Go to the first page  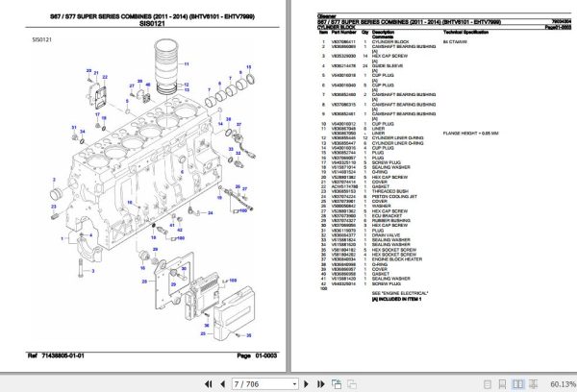209,384
